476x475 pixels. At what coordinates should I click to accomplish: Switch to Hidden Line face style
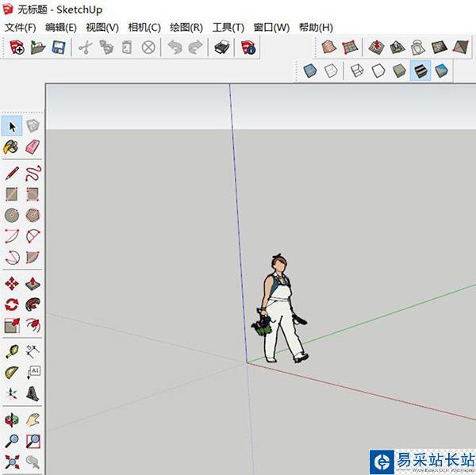[378, 71]
